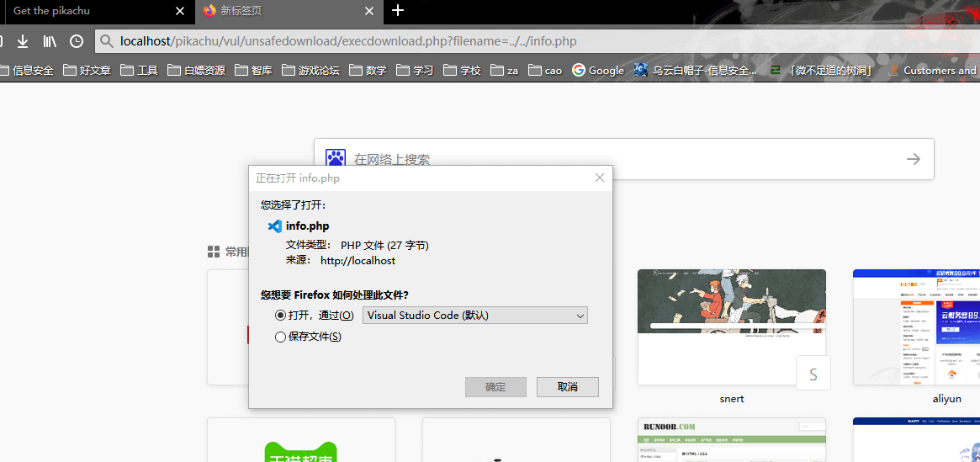This screenshot has width=980, height=462.
Task: Click the address bar URL field
Action: click(538, 41)
